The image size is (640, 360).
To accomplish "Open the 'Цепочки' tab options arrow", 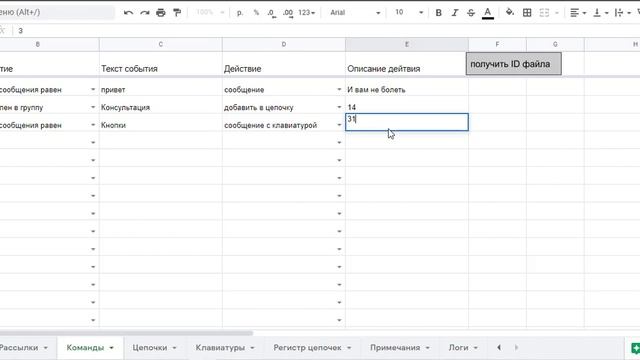I will (174, 348).
